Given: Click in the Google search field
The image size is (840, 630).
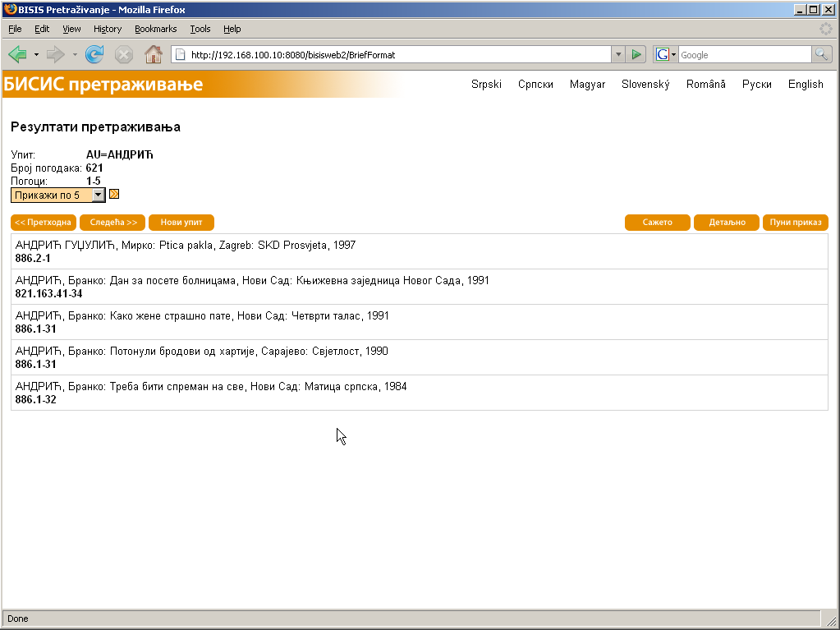Looking at the screenshot, I should (x=743, y=55).
